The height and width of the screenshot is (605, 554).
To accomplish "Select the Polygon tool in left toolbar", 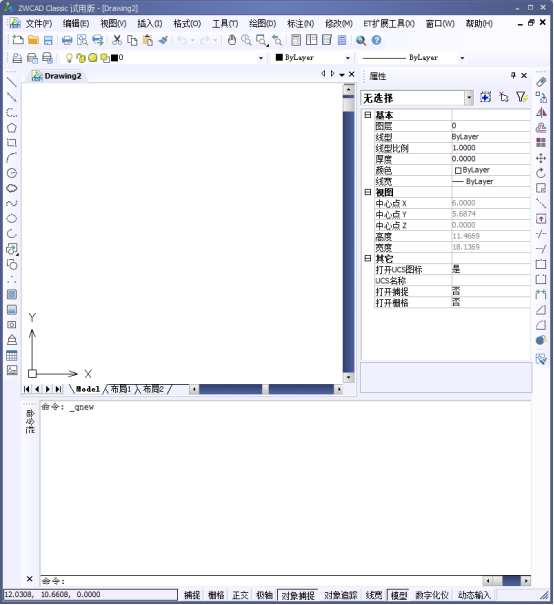I will click(x=12, y=128).
